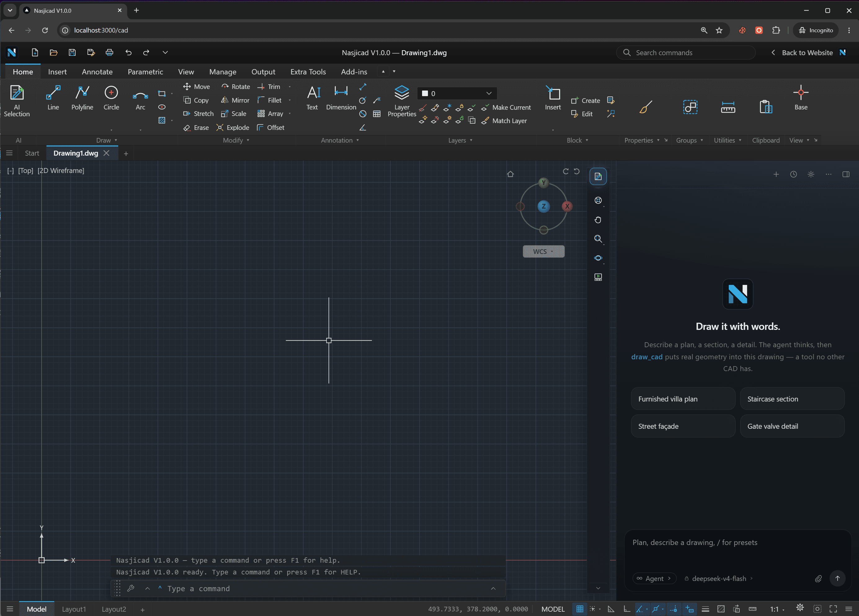Toggle polar tracking in status bar
Viewport: 859px width, 616px height.
click(639, 609)
